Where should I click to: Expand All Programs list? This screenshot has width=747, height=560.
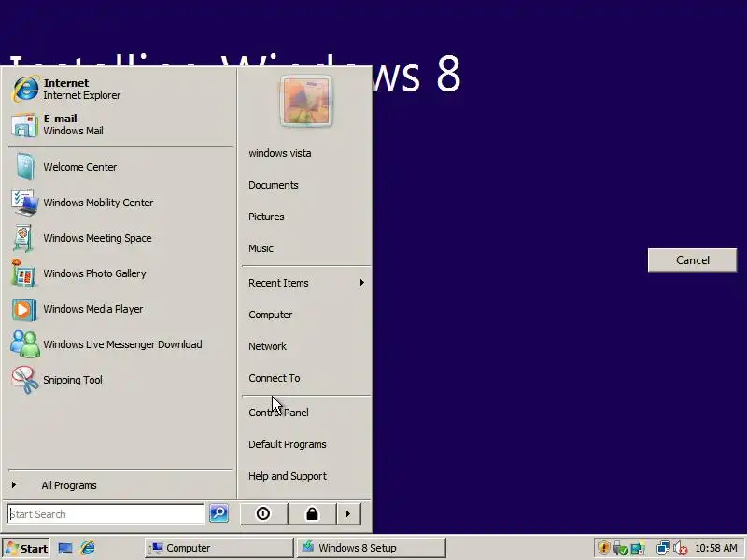(121, 485)
